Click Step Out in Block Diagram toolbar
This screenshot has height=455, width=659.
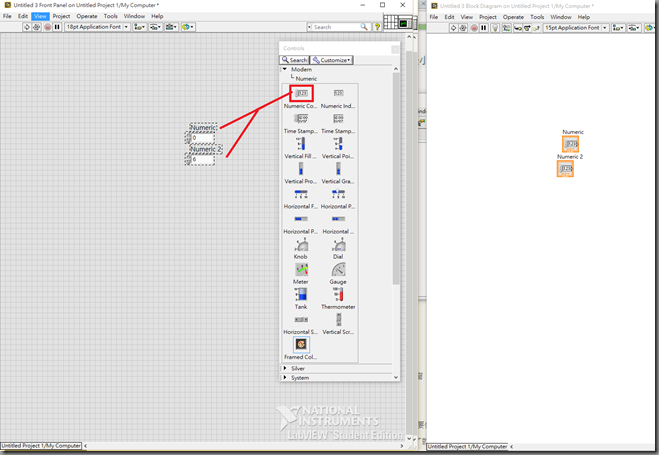(536, 28)
